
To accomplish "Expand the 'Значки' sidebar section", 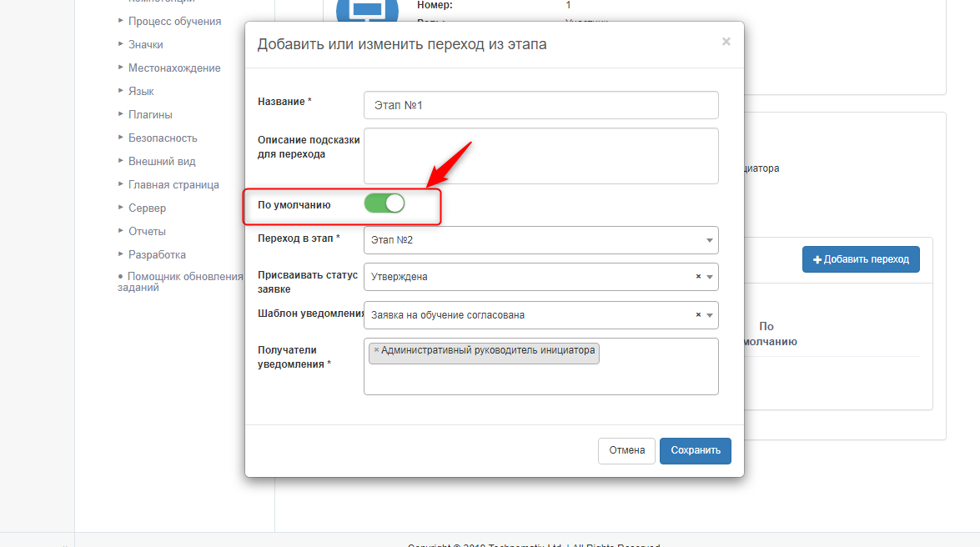I will coord(145,44).
